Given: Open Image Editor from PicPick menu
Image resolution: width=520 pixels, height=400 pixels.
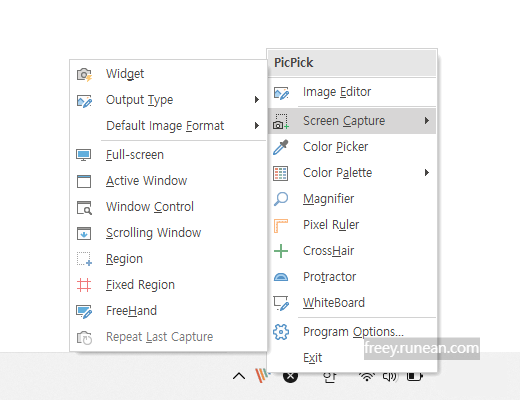Looking at the screenshot, I should 352,92.
